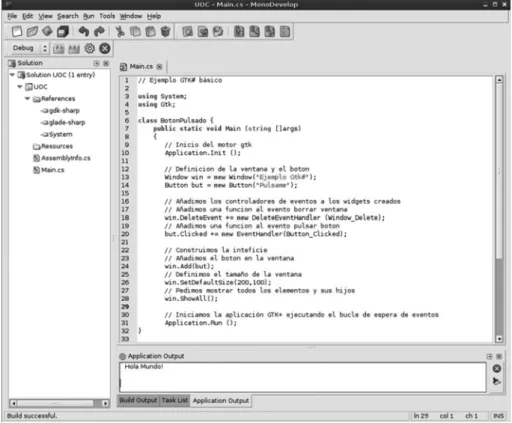Click the editor scrollbar up arrow

pos(499,80)
